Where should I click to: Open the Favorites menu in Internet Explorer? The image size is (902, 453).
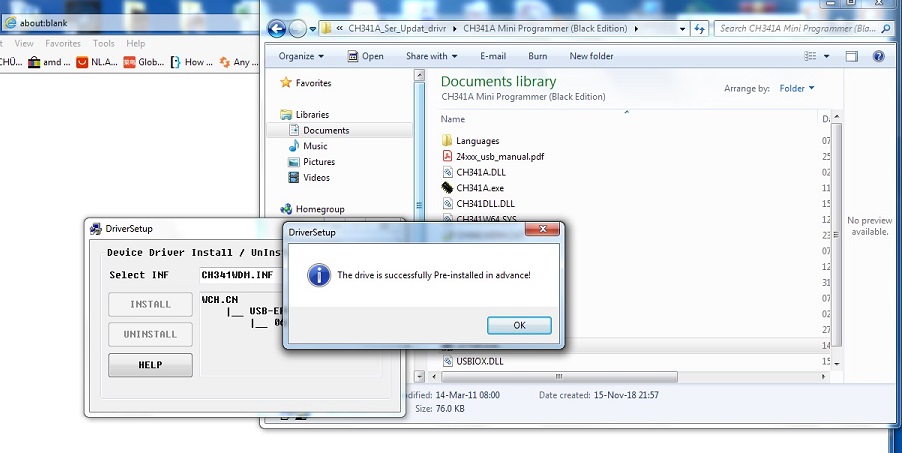[63, 43]
